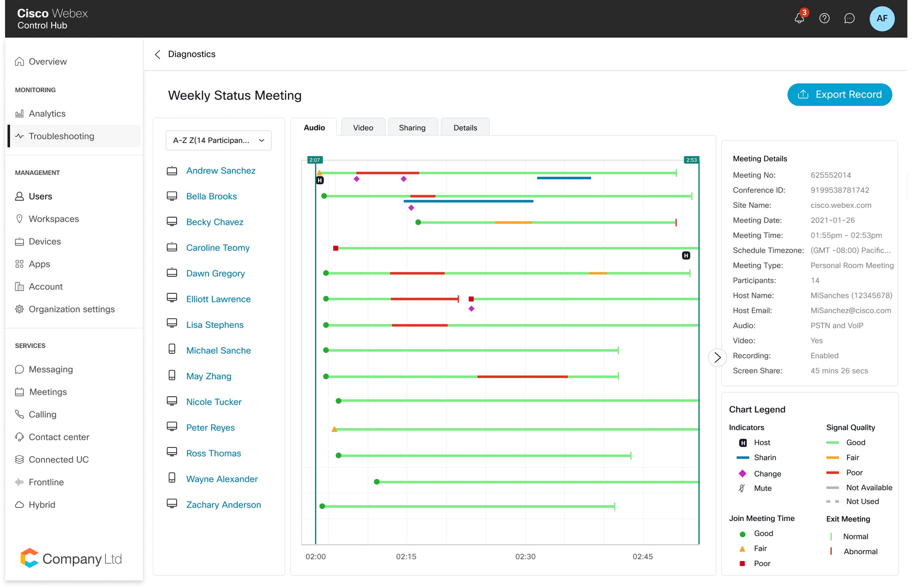
Task: Click the Analytics chart icon
Action: coord(19,114)
